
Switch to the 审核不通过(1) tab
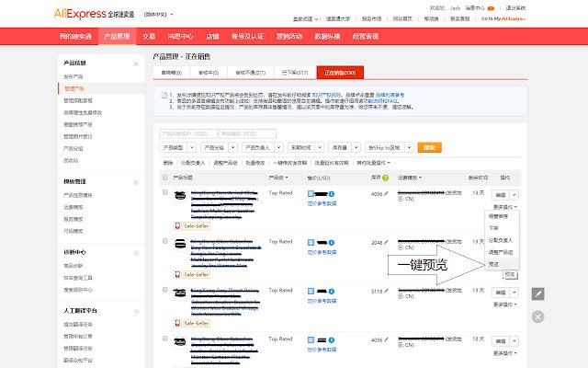tap(251, 73)
